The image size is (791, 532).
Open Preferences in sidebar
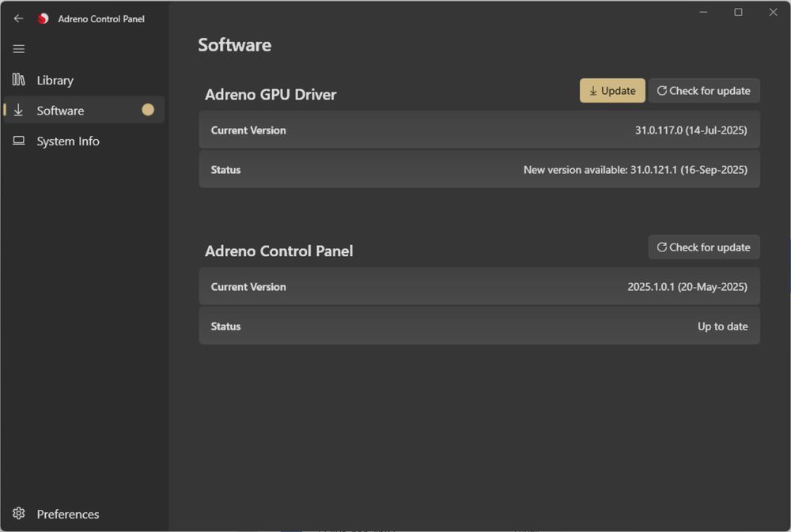84,514
